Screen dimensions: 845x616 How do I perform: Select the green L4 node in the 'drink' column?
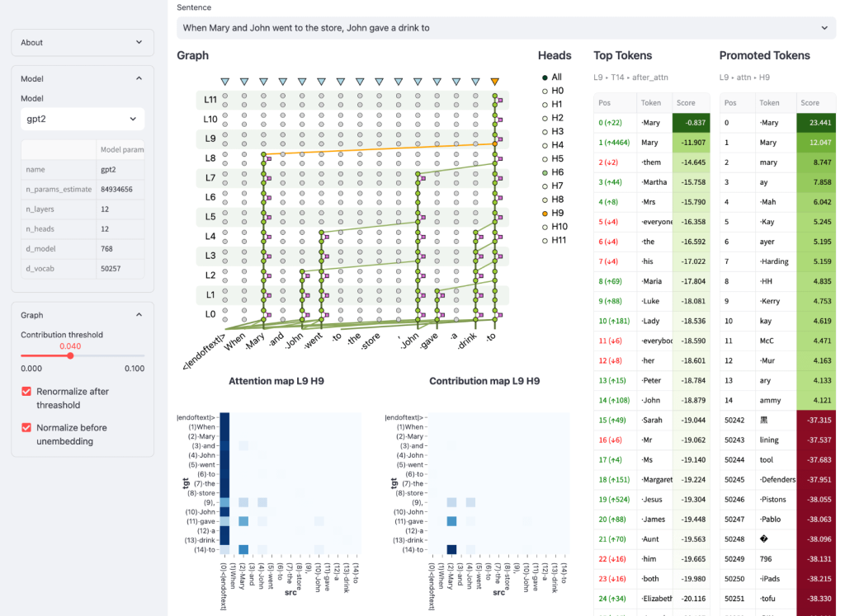click(476, 233)
